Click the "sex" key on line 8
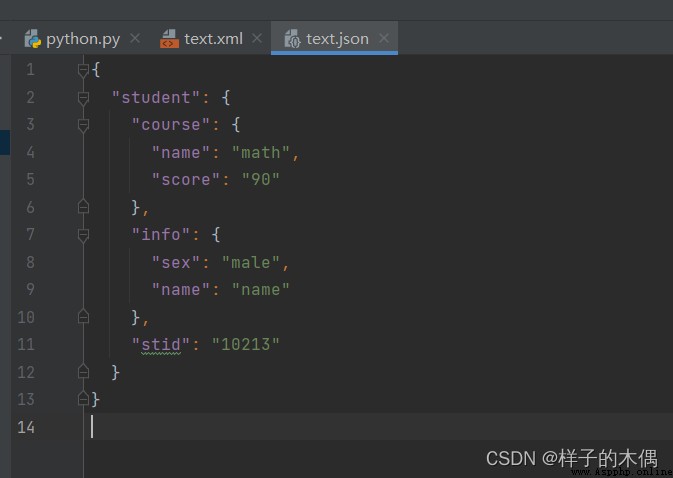The width and height of the screenshot is (673, 478). (x=176, y=262)
